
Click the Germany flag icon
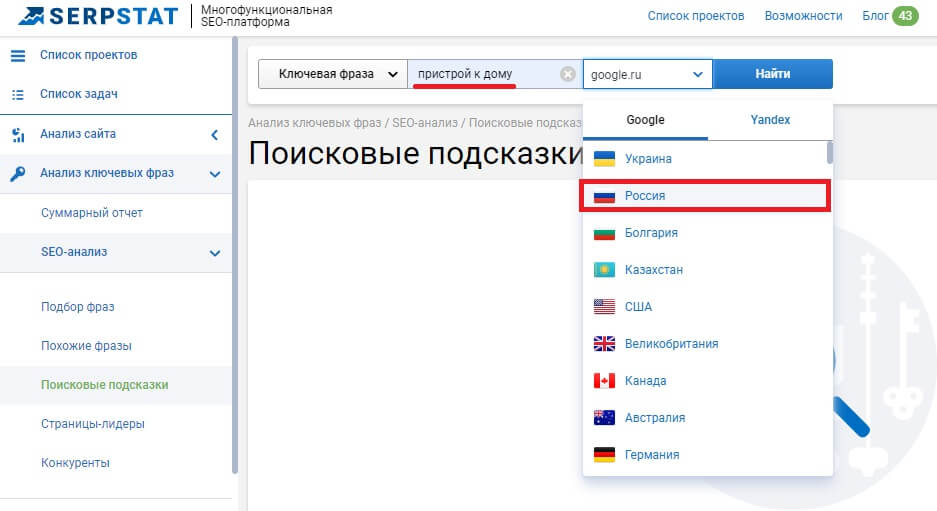pos(604,455)
